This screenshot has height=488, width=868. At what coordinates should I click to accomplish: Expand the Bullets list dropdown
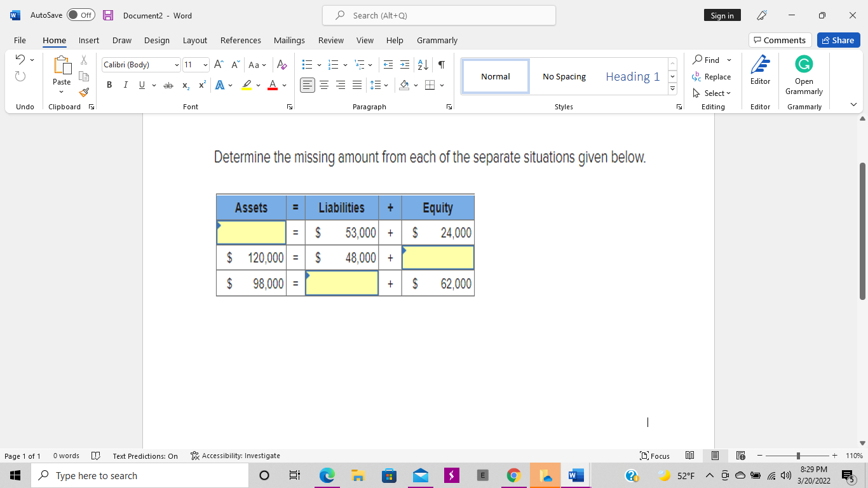[319, 65]
